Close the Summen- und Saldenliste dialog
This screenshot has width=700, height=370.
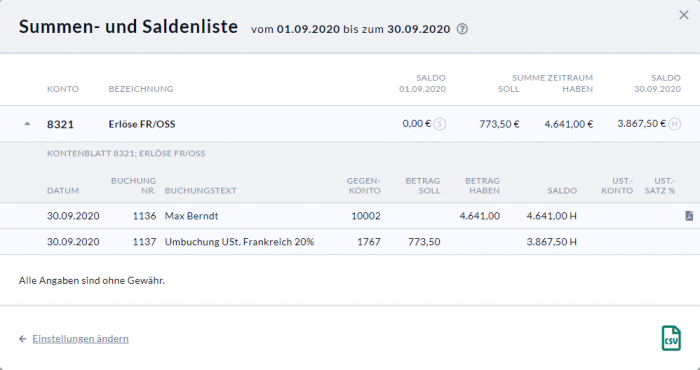pyautogui.click(x=683, y=15)
